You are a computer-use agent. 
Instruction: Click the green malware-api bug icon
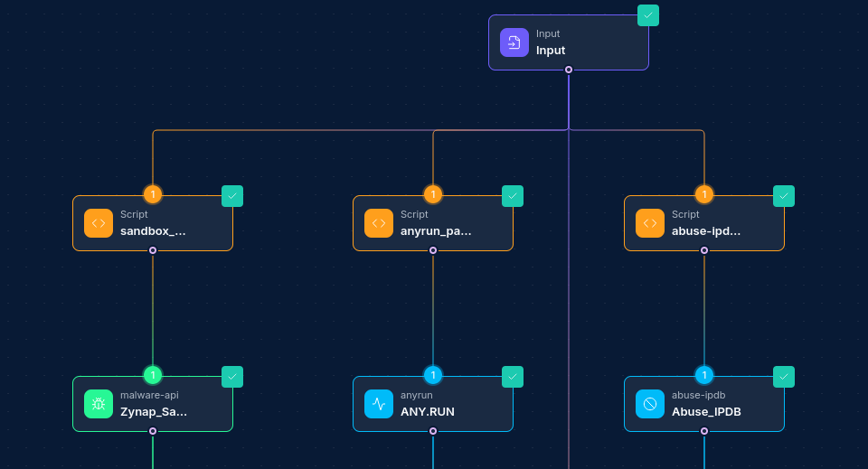coord(99,404)
